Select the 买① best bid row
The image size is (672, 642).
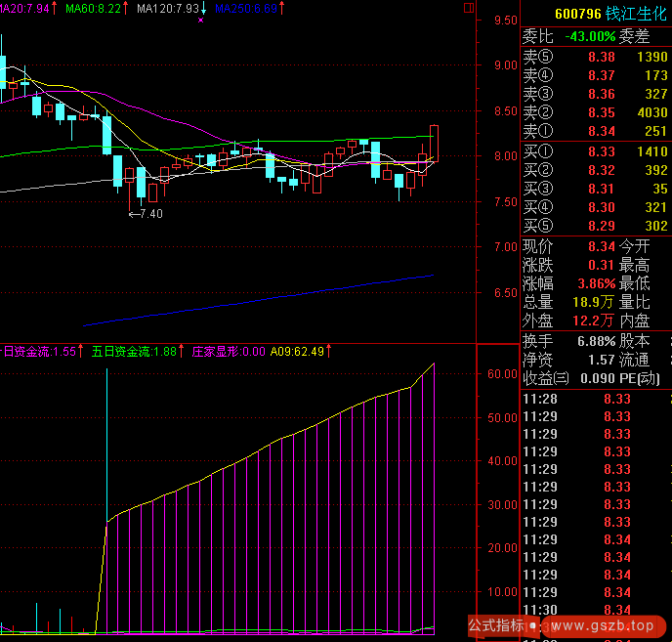pyautogui.click(x=596, y=151)
